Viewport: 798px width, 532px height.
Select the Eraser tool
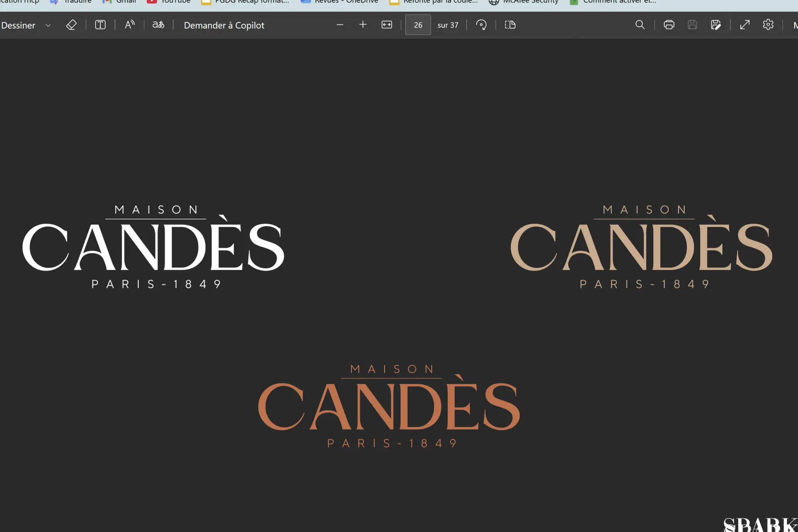[x=71, y=25]
